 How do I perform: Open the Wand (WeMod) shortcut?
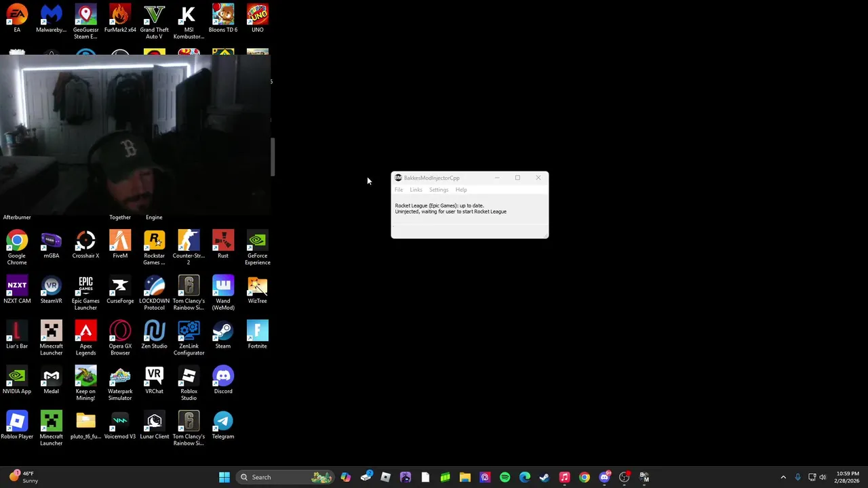coord(223,293)
